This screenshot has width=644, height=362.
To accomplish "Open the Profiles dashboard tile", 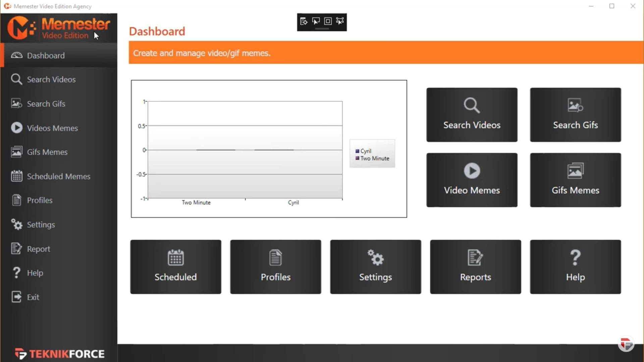I will click(275, 267).
